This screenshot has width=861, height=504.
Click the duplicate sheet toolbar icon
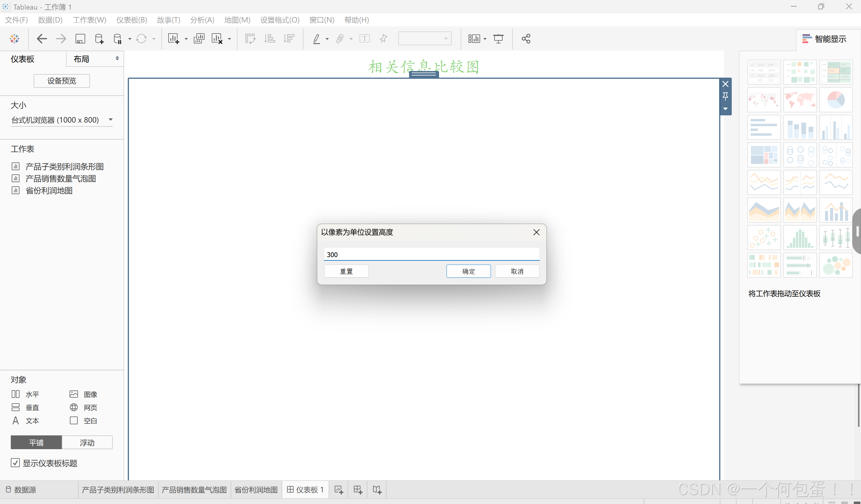click(x=199, y=39)
